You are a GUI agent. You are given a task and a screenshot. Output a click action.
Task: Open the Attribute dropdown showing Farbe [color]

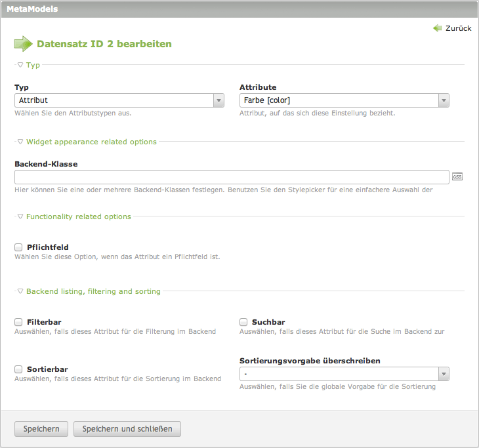344,100
